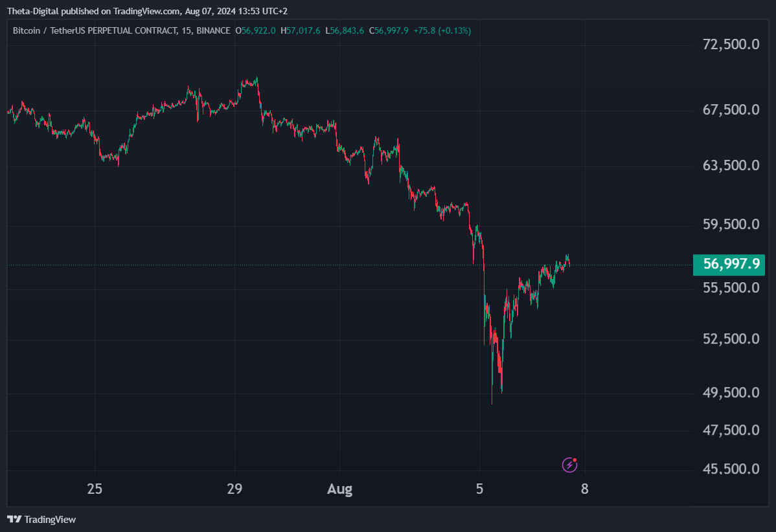Click the 52,500.0 price axis label
The height and width of the screenshot is (532, 776).
click(x=731, y=338)
